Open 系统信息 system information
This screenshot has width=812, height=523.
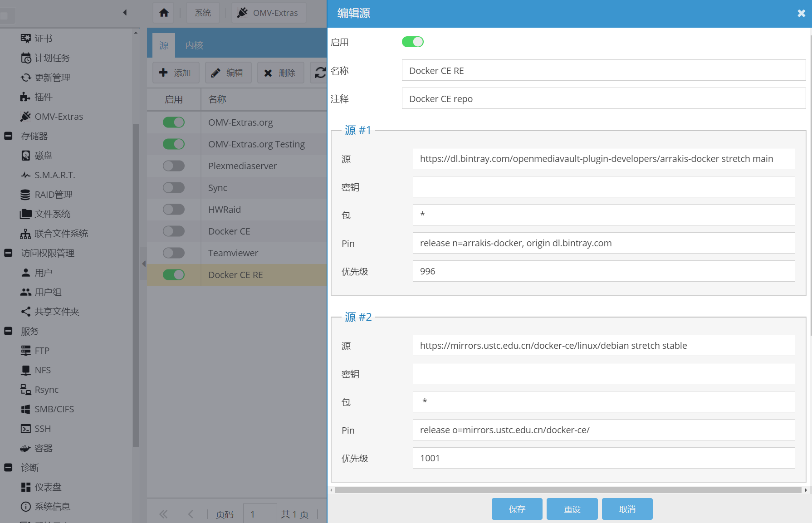pyautogui.click(x=45, y=507)
